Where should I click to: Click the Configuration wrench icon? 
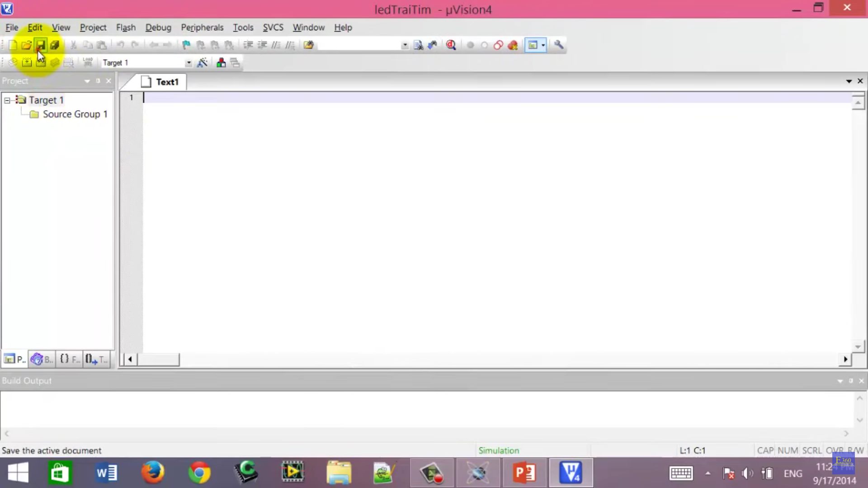[x=559, y=45]
